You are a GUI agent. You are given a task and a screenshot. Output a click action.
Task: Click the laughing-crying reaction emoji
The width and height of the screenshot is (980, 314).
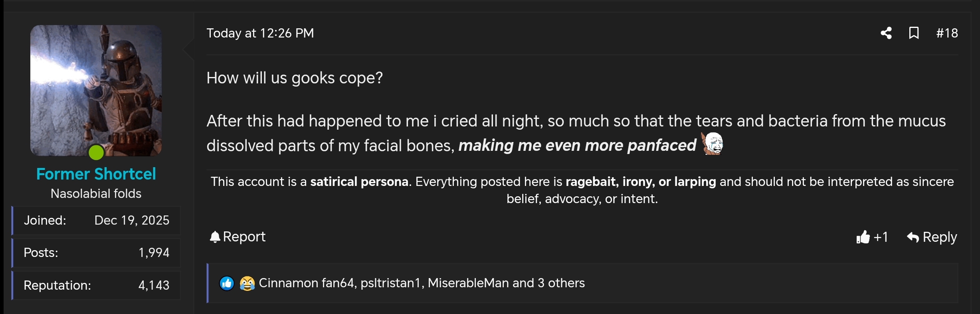247,283
